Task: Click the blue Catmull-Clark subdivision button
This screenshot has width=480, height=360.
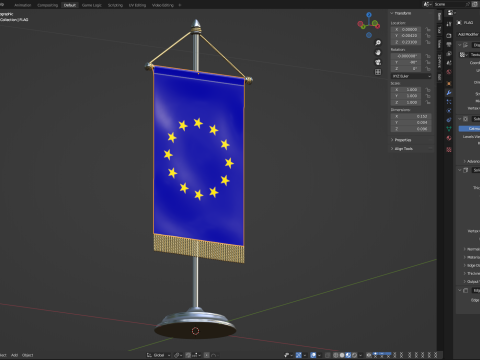Action: [x=469, y=128]
